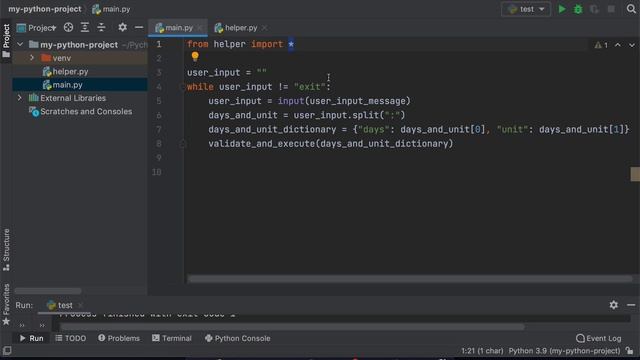640x360 pixels.
Task: Click Collapse All icon in Project panel
Action: point(101,27)
